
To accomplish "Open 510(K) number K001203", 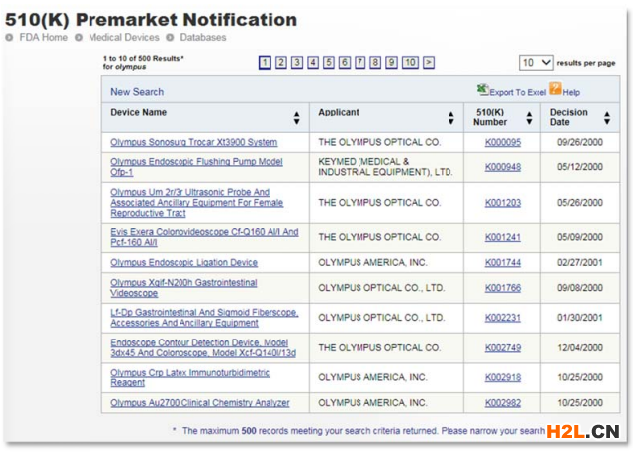I will click(502, 202).
